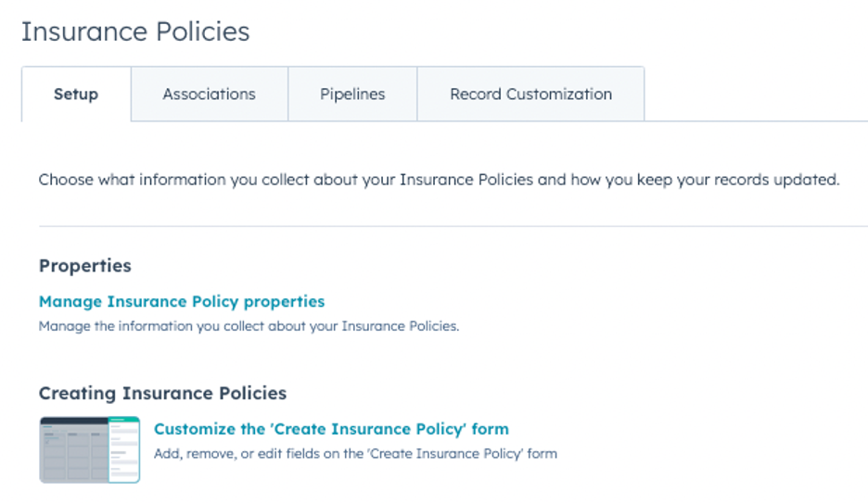Viewport: 868px width, 504px height.
Task: Click the first gray column in the illustration
Action: (53, 454)
